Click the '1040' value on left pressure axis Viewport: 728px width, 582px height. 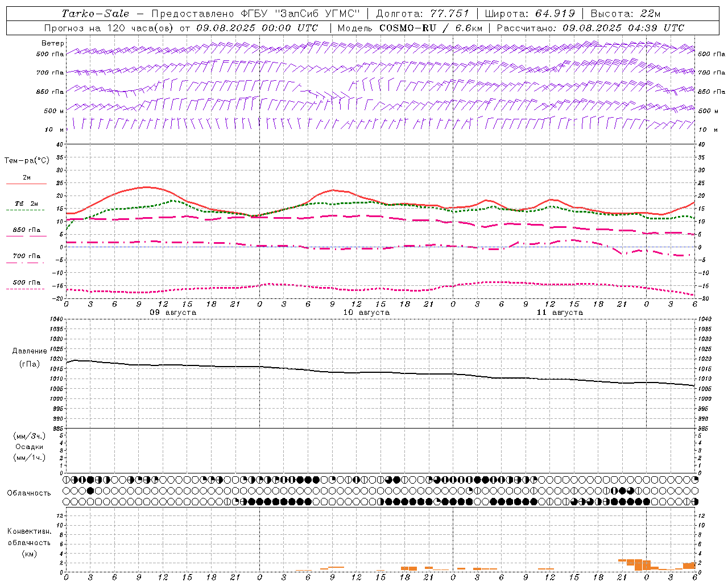(x=56, y=319)
